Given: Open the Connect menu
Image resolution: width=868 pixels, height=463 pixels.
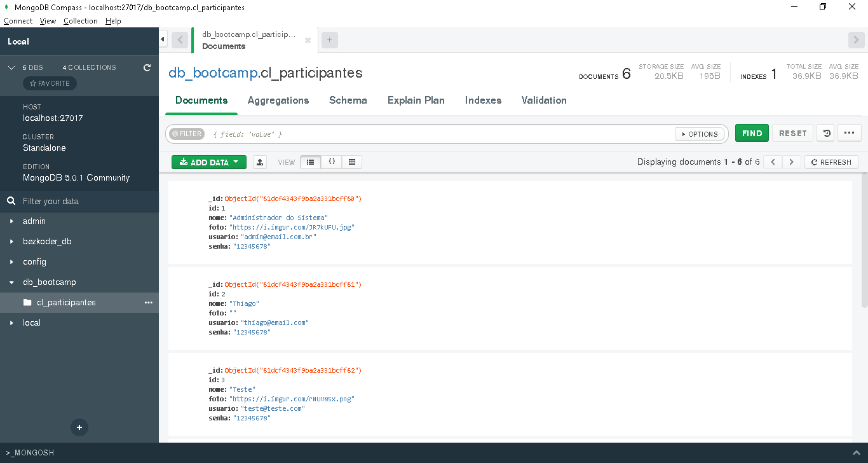Looking at the screenshot, I should coord(18,21).
